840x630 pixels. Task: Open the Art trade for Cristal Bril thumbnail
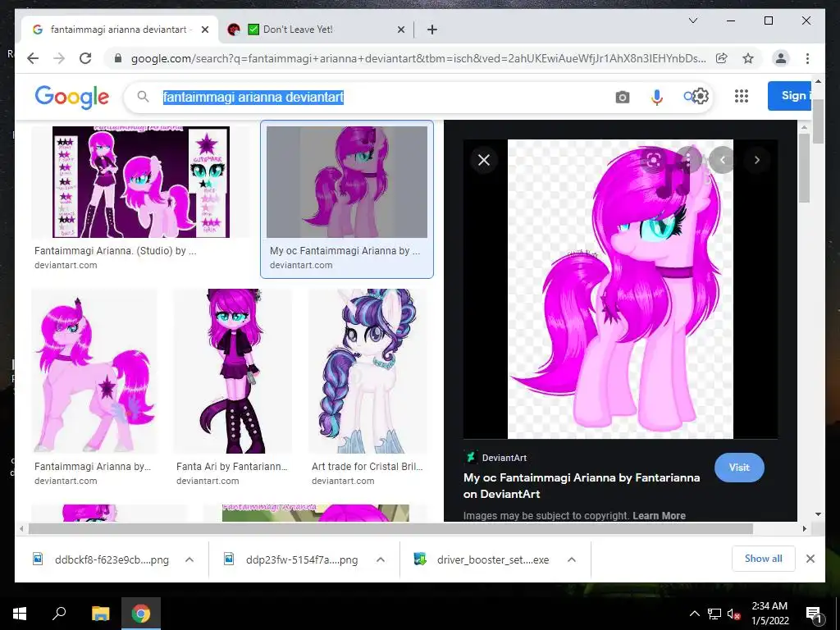click(368, 371)
